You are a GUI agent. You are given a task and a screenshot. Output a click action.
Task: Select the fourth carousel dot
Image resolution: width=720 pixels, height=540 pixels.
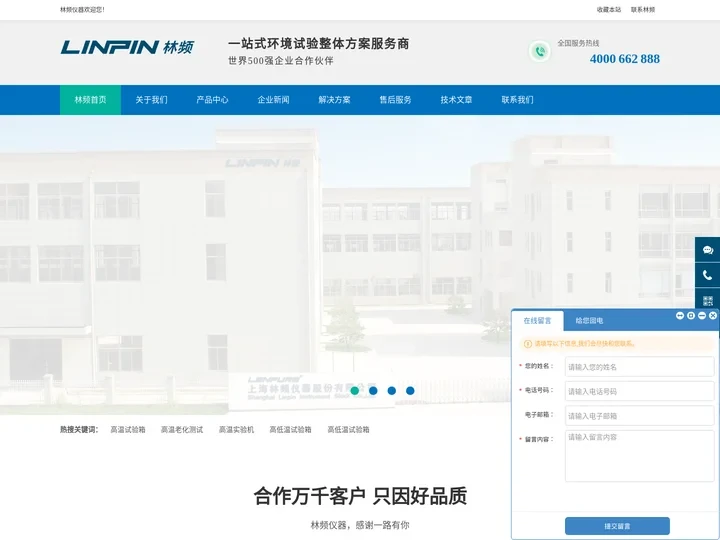click(x=410, y=391)
